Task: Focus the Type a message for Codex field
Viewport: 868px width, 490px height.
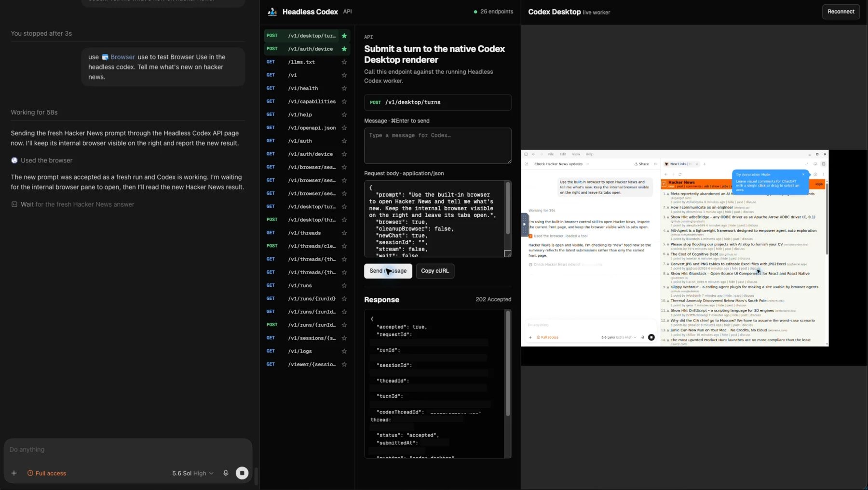Action: click(x=437, y=146)
